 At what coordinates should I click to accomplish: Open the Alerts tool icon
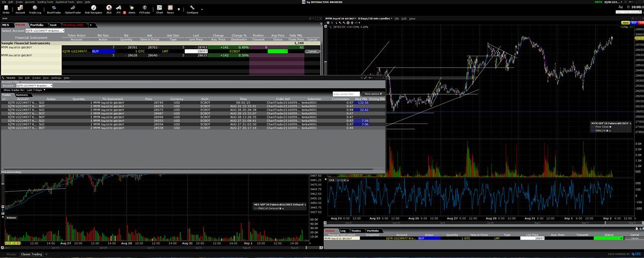[131, 9]
